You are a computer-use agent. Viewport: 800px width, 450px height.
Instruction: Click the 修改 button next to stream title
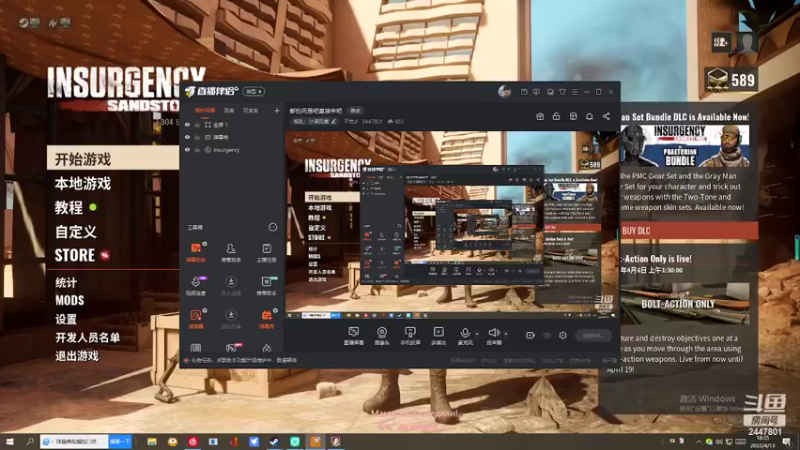click(x=355, y=110)
